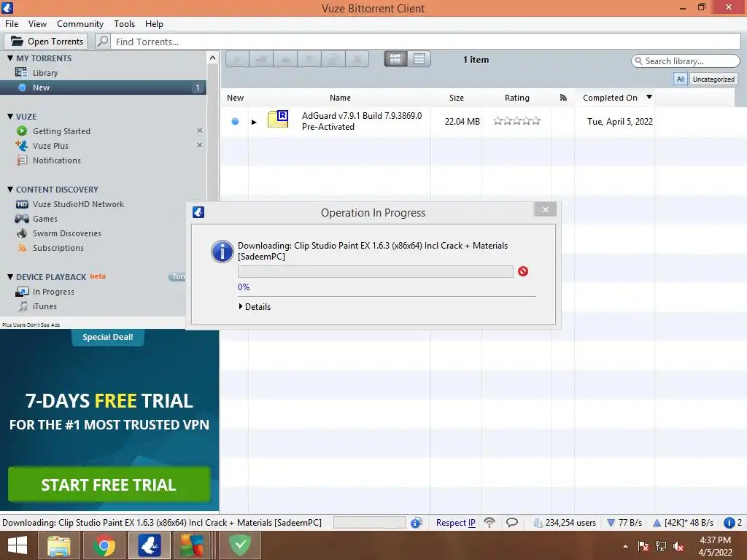Screen dimensions: 747x560
Task: Click the magnifier icon beside Find Torrents
Action: [102, 42]
